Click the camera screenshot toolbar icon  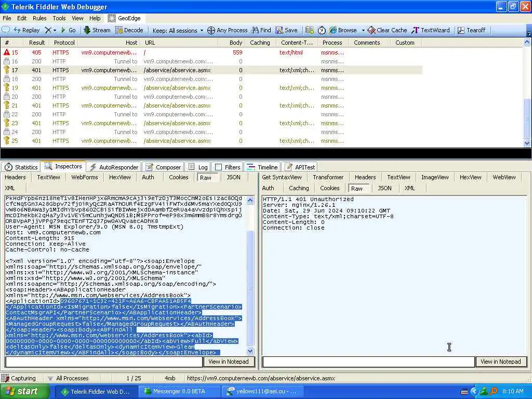[x=309, y=30]
